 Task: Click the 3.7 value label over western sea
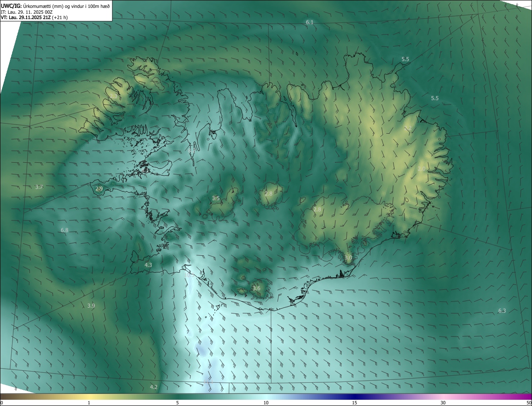[x=39, y=187]
